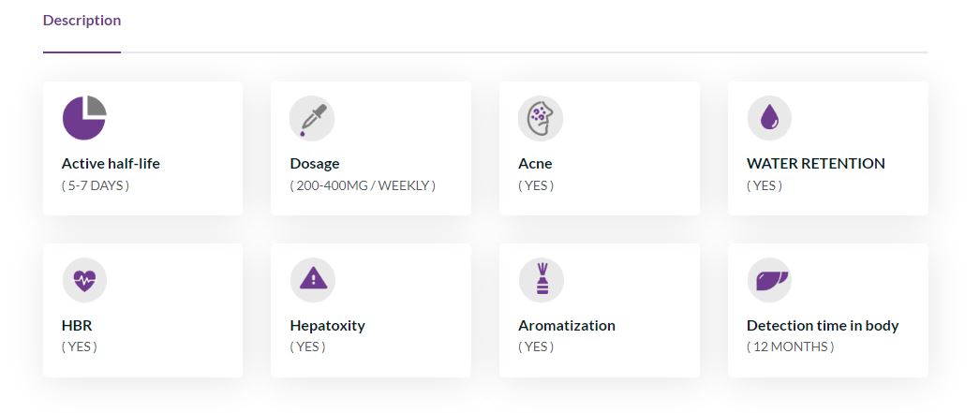Viewport: 980px width, 413px height.
Task: Click the dropper Dosage icon
Action: [x=312, y=118]
